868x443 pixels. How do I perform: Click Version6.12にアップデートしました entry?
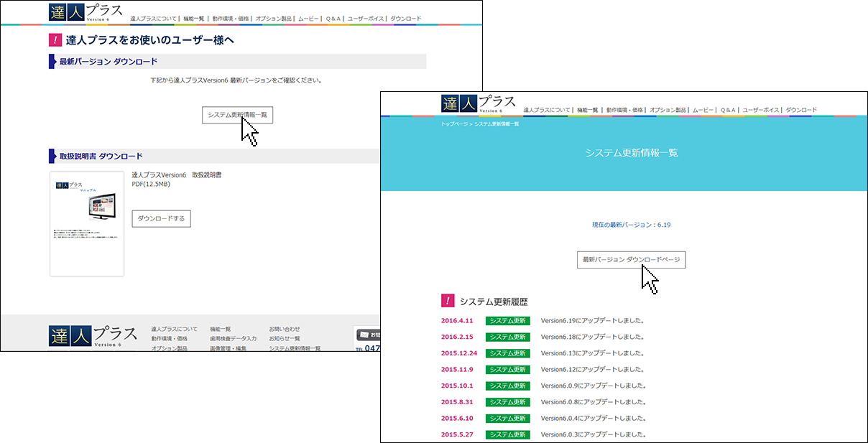[592, 369]
